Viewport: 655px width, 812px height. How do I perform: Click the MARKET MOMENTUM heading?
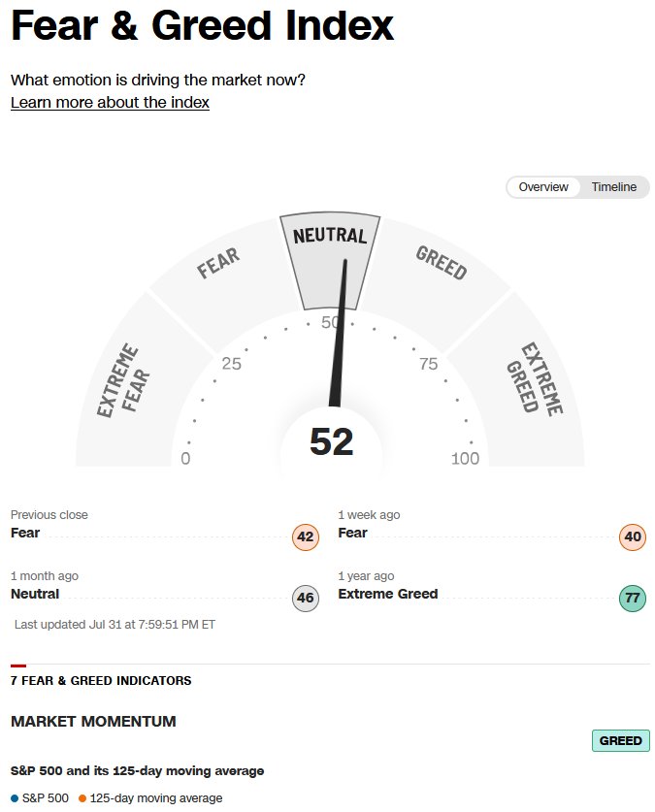click(93, 722)
